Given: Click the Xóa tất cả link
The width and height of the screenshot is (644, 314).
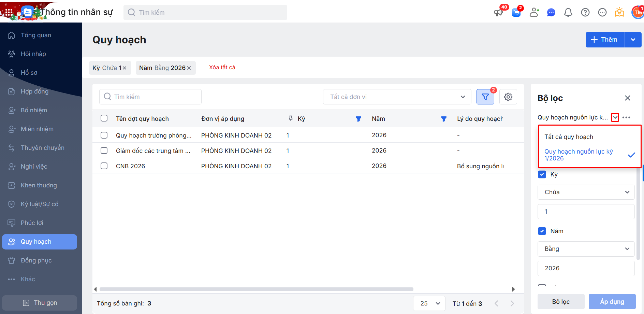Looking at the screenshot, I should 222,68.
